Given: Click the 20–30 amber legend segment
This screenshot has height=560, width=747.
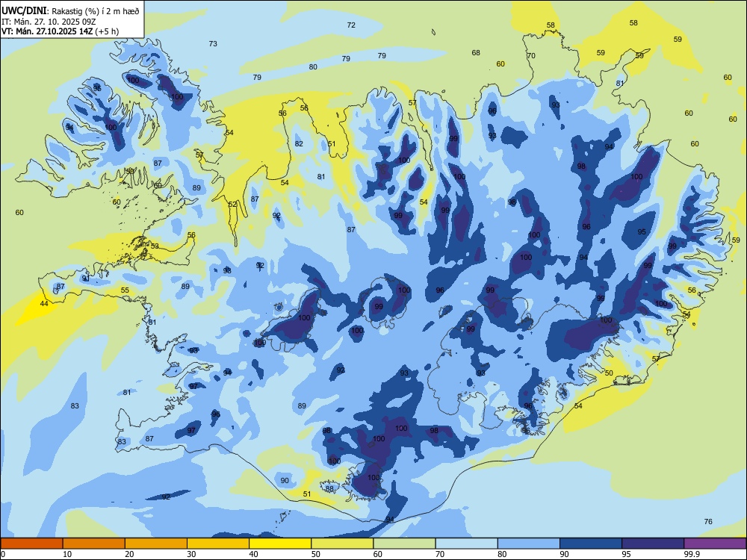Looking at the screenshot, I should click(156, 544).
